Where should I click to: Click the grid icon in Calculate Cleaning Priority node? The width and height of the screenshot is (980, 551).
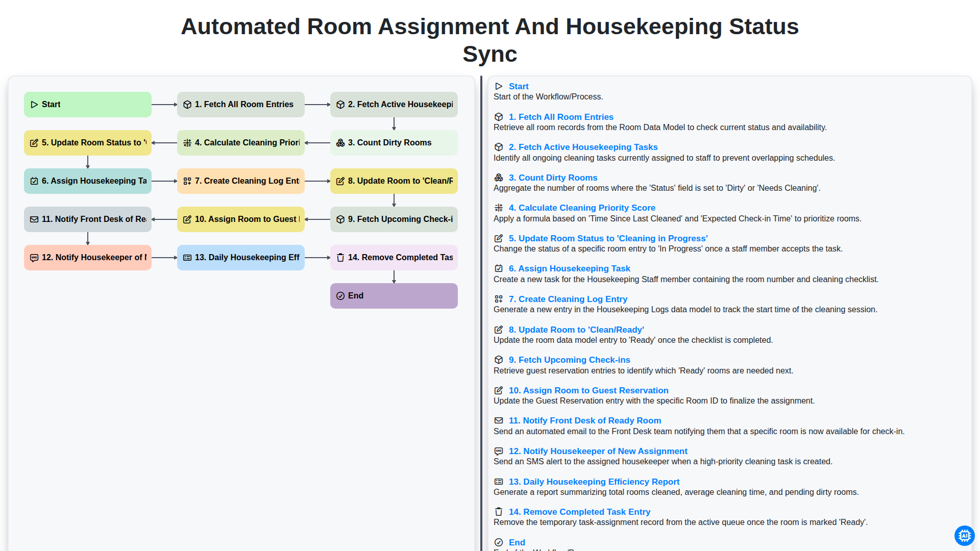(x=187, y=143)
